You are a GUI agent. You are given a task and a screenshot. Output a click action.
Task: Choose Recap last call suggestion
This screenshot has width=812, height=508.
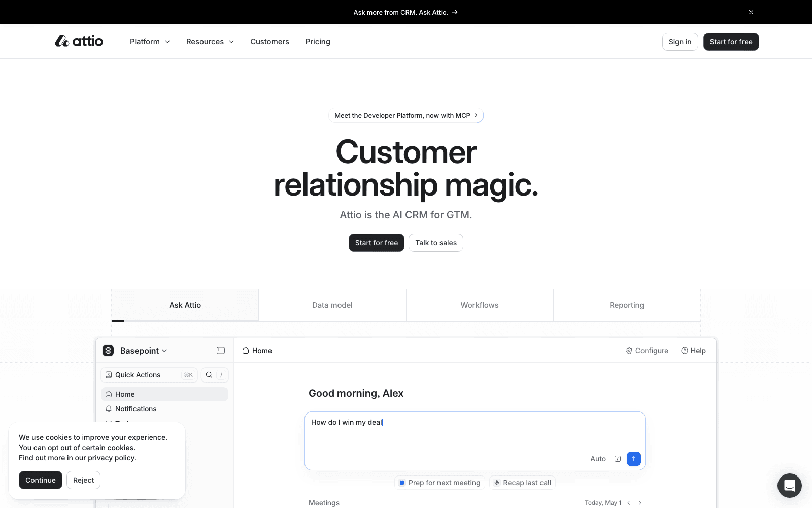pos(522,483)
